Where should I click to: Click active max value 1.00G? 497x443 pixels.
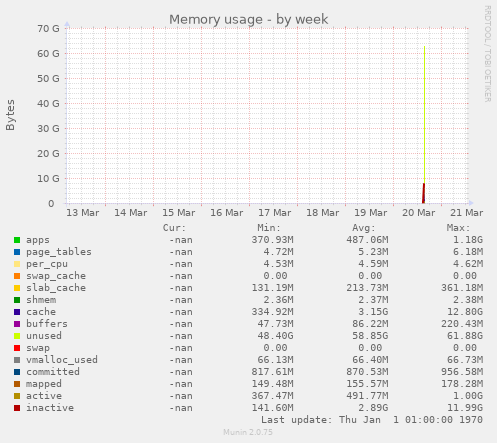coord(468,396)
